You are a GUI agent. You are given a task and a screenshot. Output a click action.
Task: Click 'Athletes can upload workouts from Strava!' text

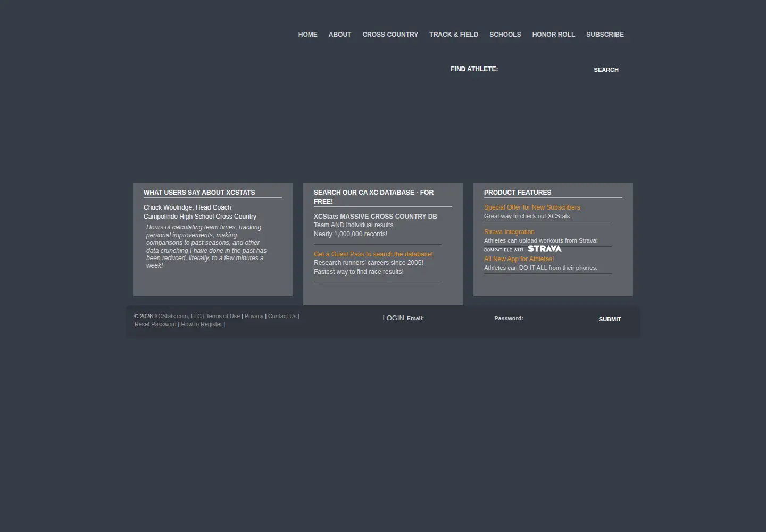541,240
